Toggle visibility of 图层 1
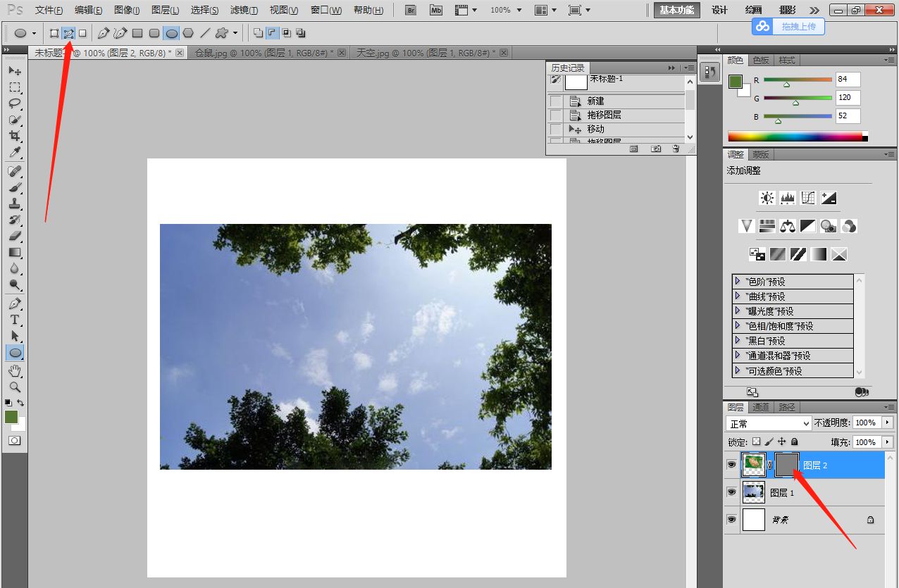This screenshot has width=899, height=588. [731, 492]
